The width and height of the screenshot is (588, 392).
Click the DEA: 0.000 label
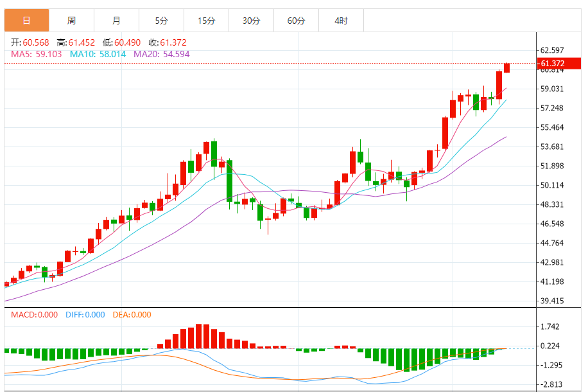pyautogui.click(x=132, y=315)
